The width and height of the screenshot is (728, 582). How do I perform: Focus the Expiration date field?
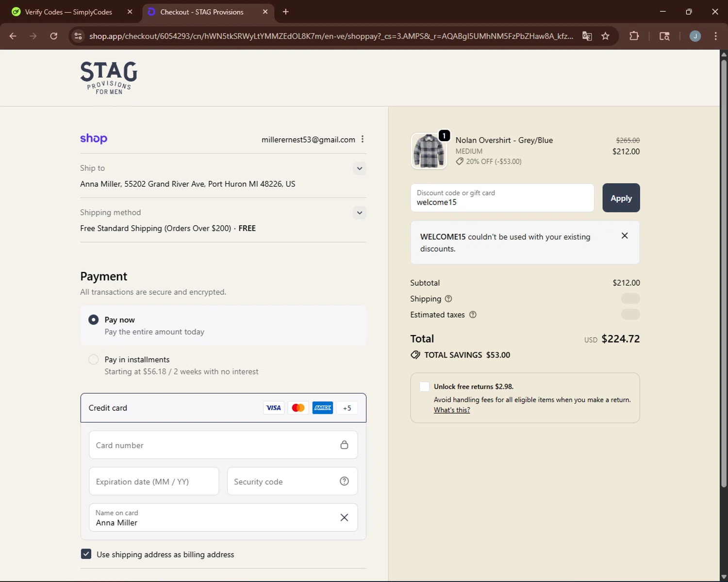(x=154, y=481)
